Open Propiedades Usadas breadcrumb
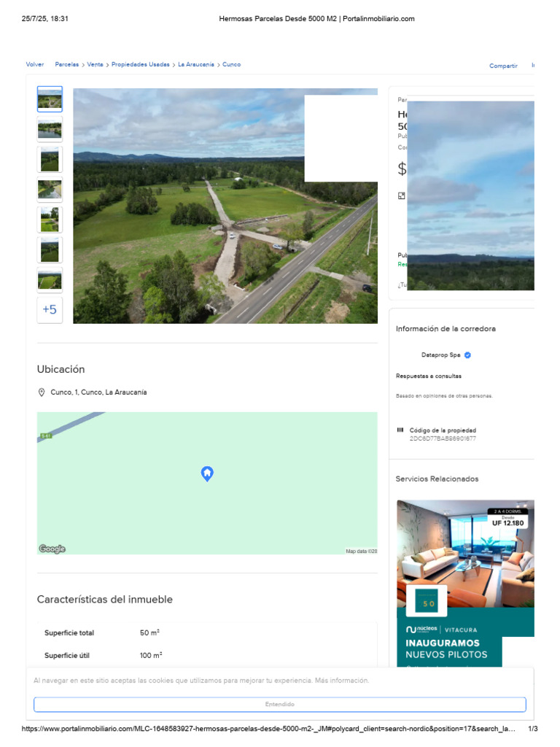Image resolution: width=560 pixels, height=747 pixels. (141, 64)
